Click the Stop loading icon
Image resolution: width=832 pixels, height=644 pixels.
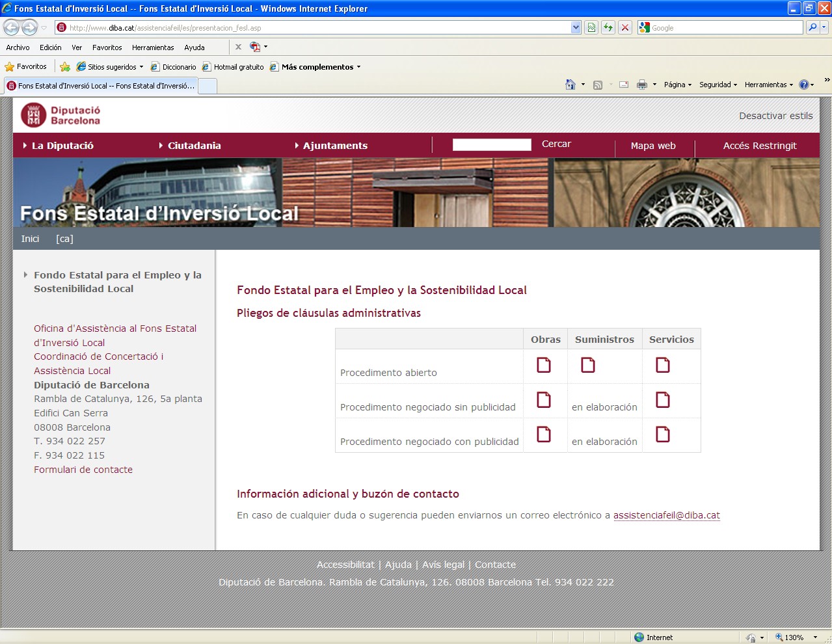[x=625, y=27]
